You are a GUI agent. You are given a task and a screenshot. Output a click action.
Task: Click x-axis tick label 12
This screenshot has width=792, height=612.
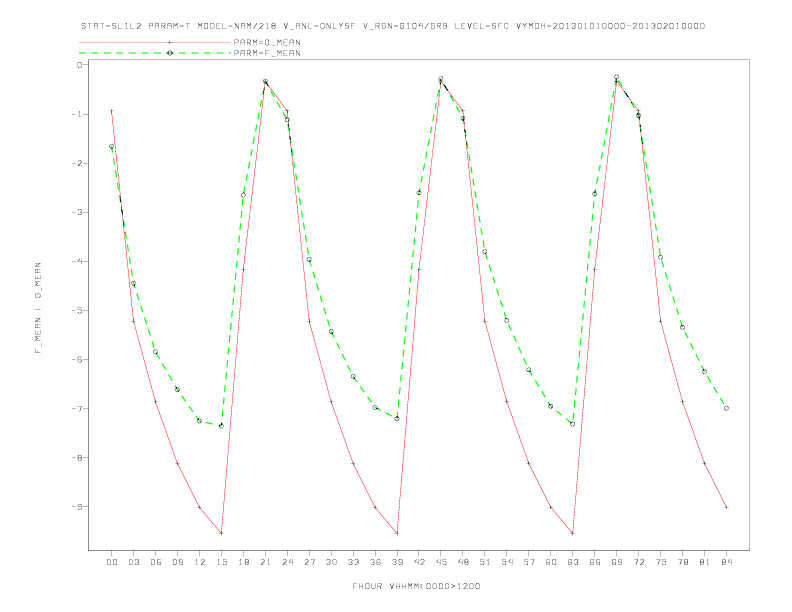tap(200, 562)
